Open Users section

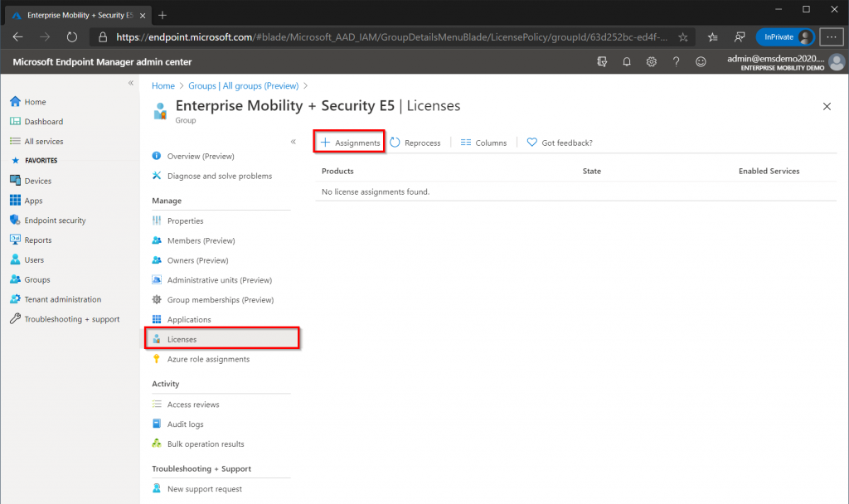pos(27,259)
